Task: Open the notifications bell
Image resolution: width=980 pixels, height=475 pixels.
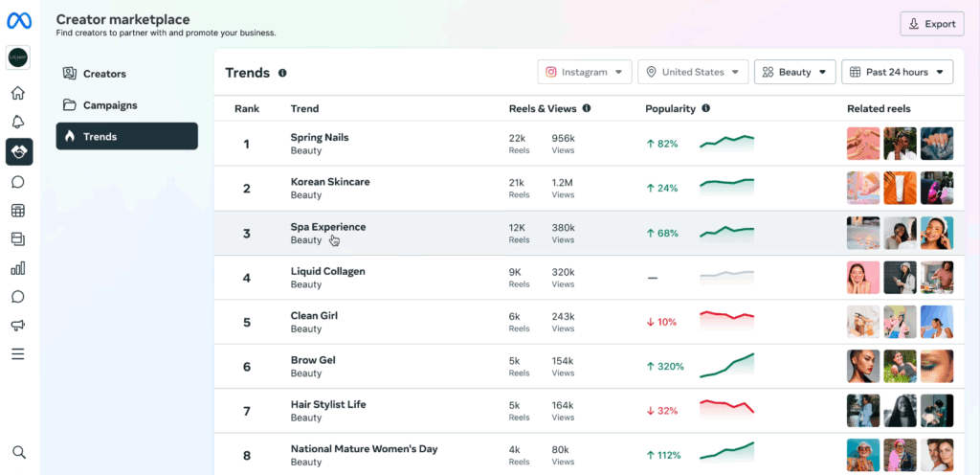Action: pyautogui.click(x=18, y=123)
